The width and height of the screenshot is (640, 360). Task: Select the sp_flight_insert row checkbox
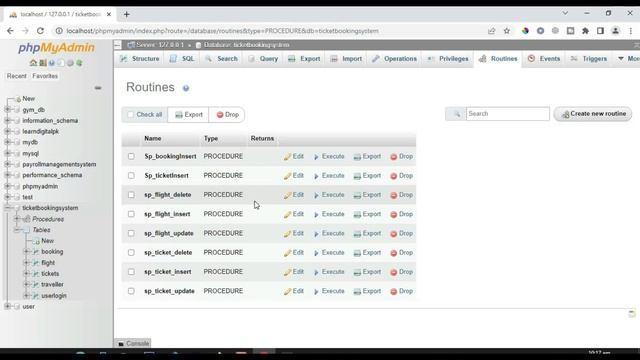(x=131, y=214)
